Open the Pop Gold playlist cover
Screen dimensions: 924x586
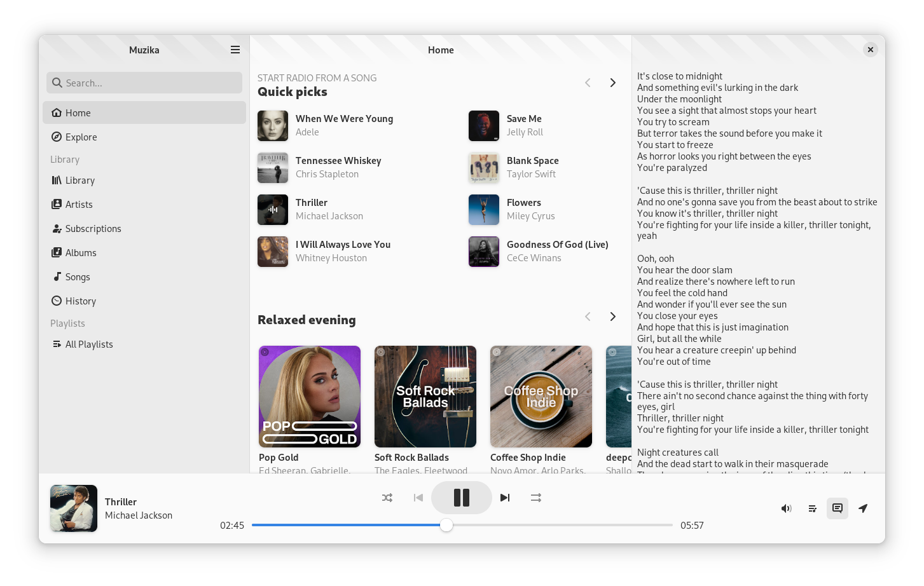click(x=310, y=397)
